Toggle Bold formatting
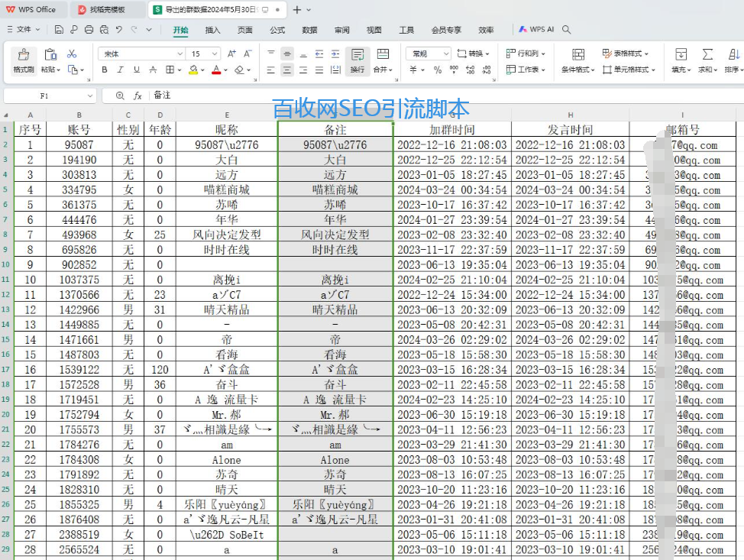 click(105, 70)
